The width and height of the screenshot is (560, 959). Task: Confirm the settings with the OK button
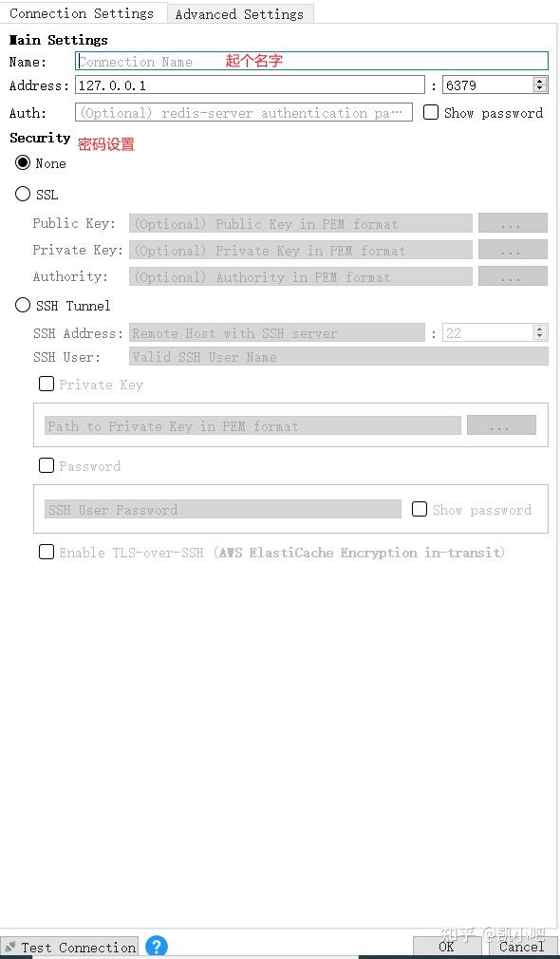click(448, 946)
